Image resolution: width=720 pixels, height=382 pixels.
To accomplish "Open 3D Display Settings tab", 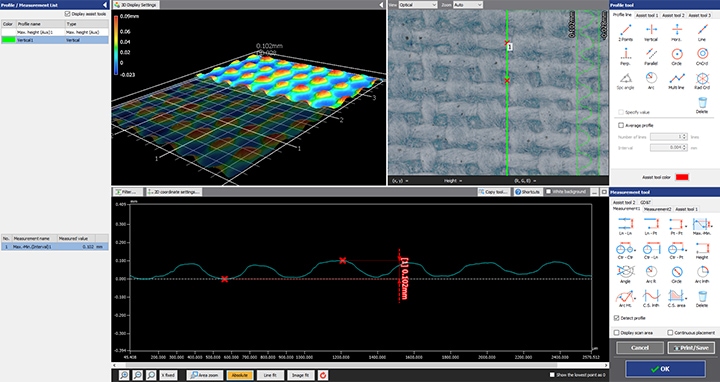I will 135,5.
